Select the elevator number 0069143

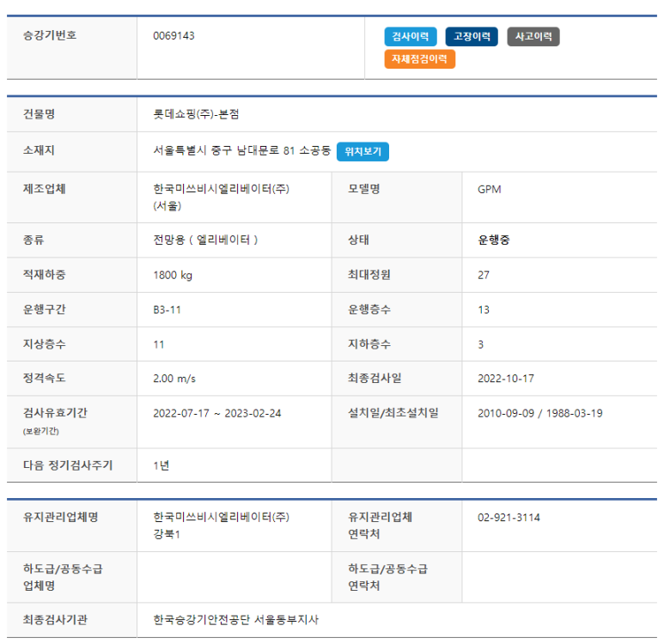pyautogui.click(x=174, y=36)
